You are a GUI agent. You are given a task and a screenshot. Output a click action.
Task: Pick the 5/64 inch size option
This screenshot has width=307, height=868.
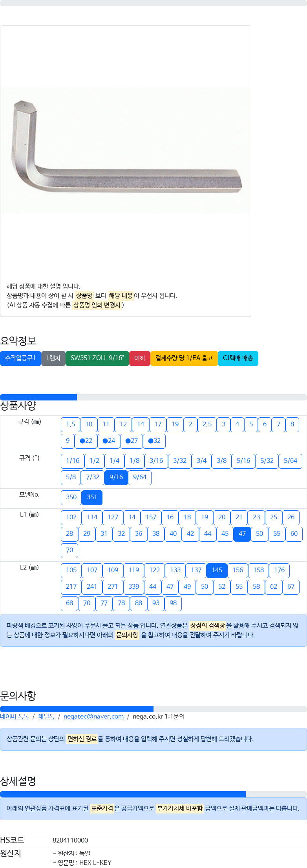[x=291, y=461]
